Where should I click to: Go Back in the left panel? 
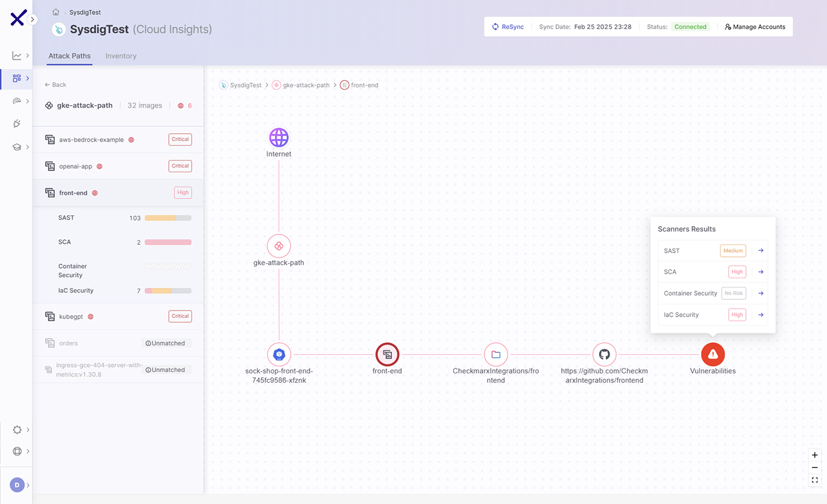point(55,85)
